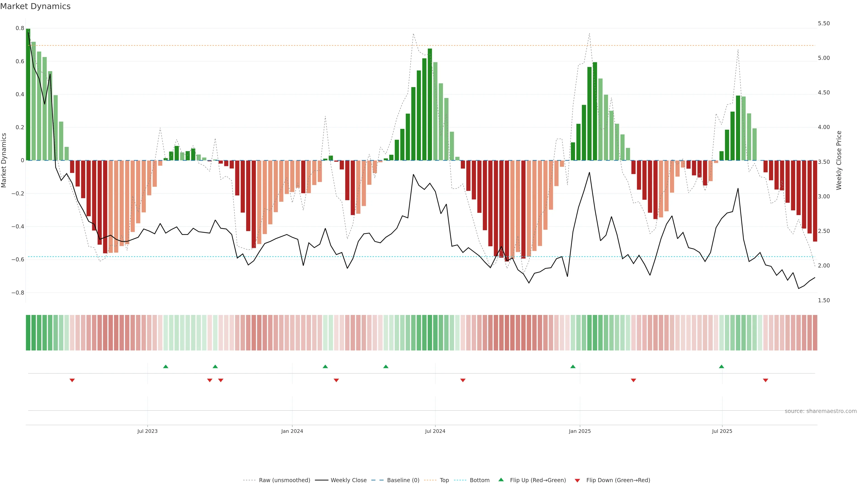Click the leftmost red flip-down triangle marker

coord(72,380)
